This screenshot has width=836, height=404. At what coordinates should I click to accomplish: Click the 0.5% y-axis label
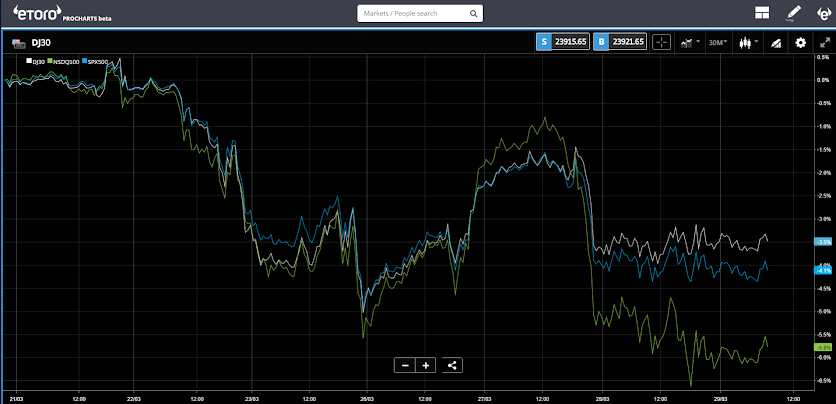[x=824, y=56]
